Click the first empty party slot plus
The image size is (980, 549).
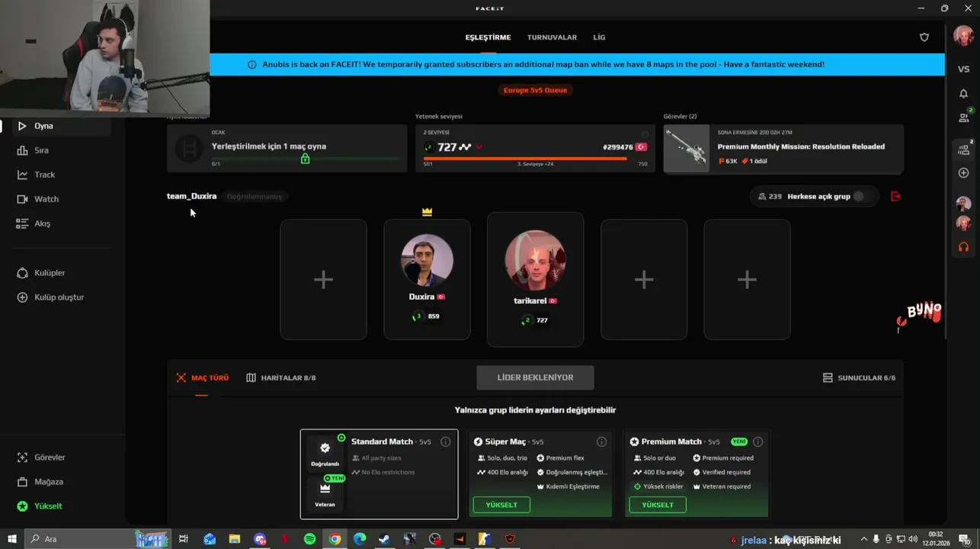pyautogui.click(x=323, y=280)
